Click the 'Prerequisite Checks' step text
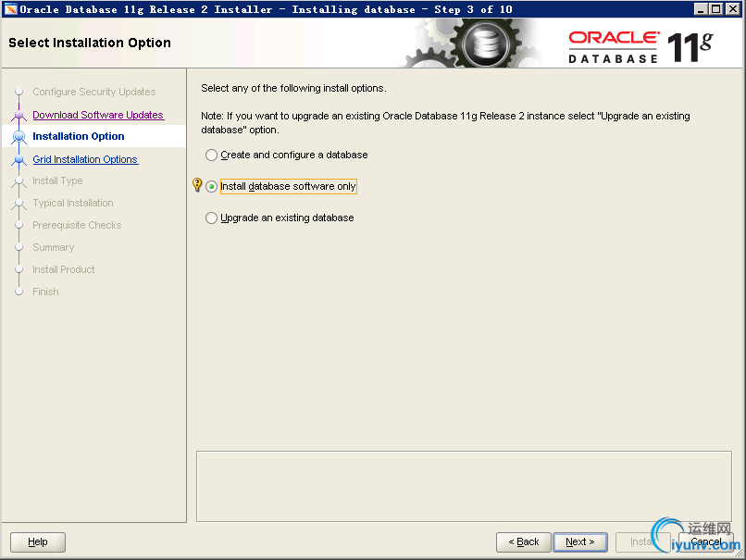The height and width of the screenshot is (560, 746). (77, 225)
